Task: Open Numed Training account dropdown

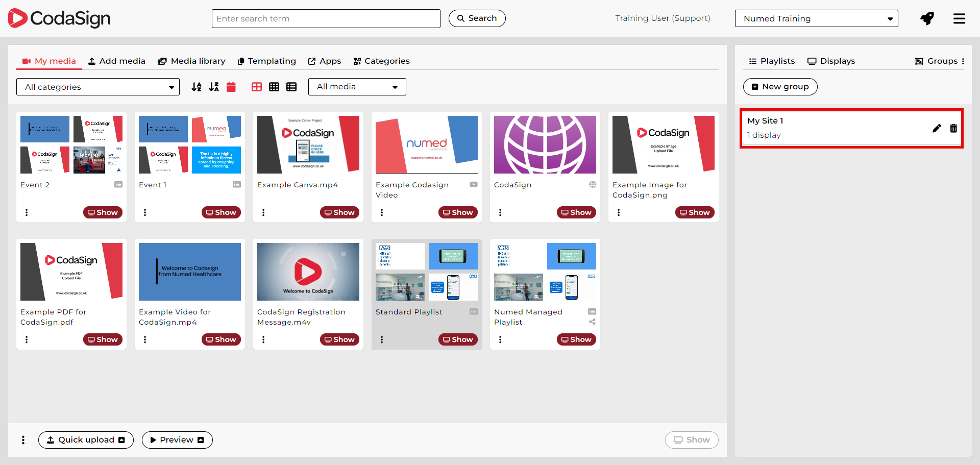Action: pos(816,18)
